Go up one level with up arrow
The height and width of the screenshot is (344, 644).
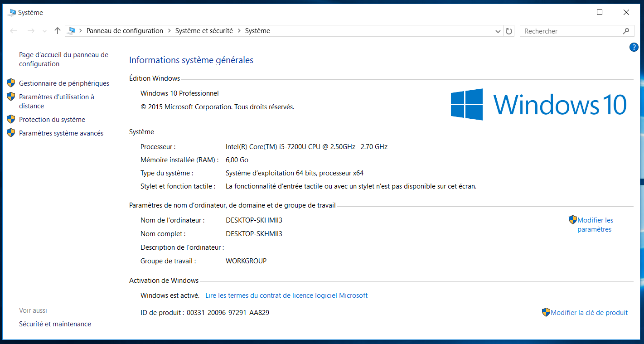pyautogui.click(x=57, y=31)
